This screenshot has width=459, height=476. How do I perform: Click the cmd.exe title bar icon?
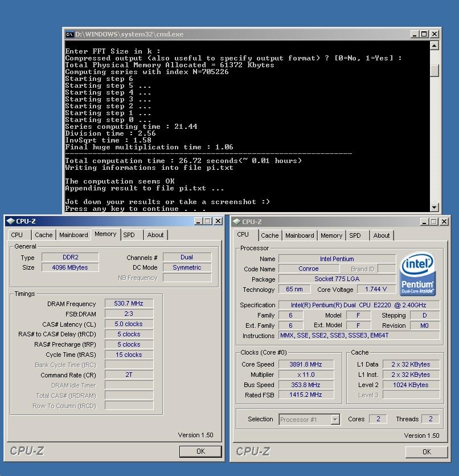pyautogui.click(x=69, y=34)
